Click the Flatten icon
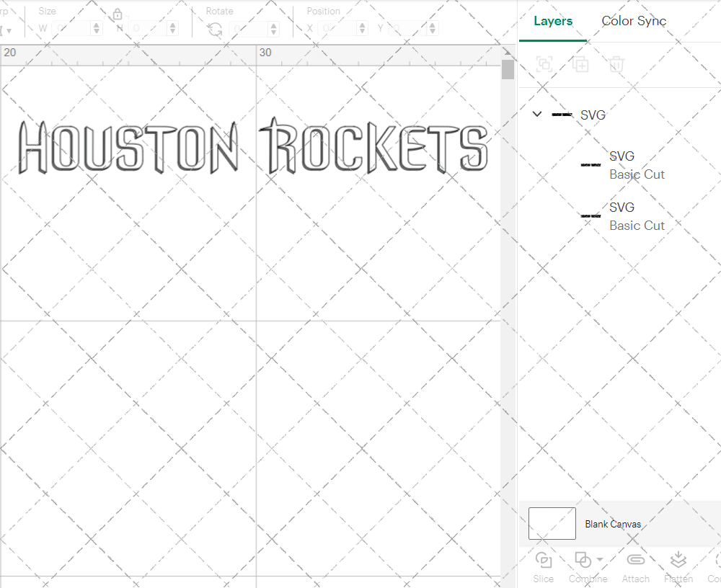Image resolution: width=721 pixels, height=588 pixels. [x=678, y=560]
